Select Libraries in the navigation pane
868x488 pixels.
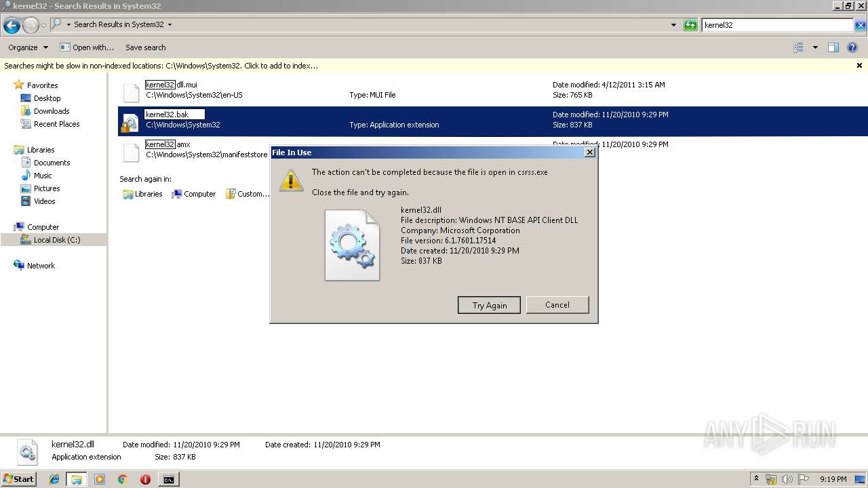click(x=41, y=150)
